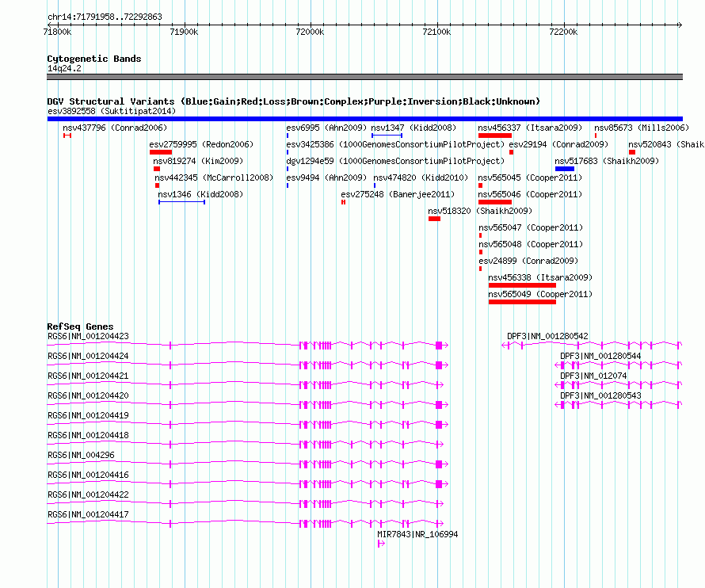
Task: Click the red bar under nsv518320
Action: tap(434, 219)
